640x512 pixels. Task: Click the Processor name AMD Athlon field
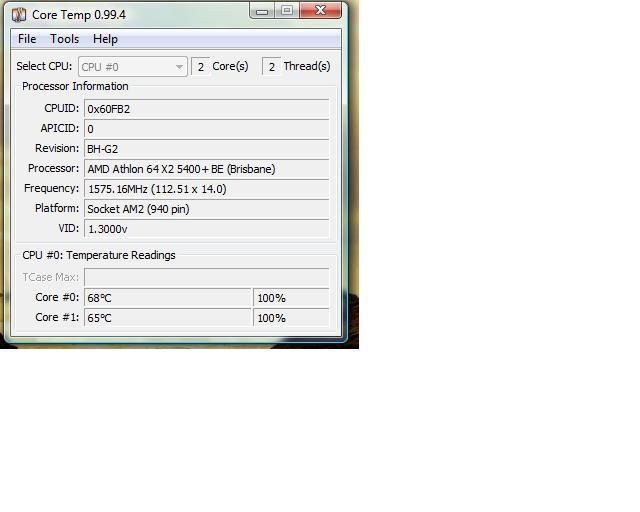coord(207,169)
